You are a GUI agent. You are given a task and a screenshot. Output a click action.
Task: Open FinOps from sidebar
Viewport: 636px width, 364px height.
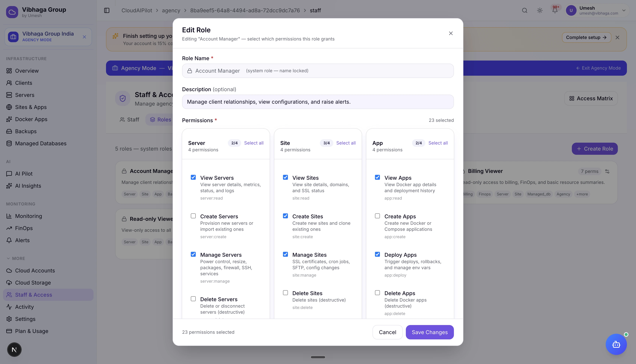click(48, 228)
